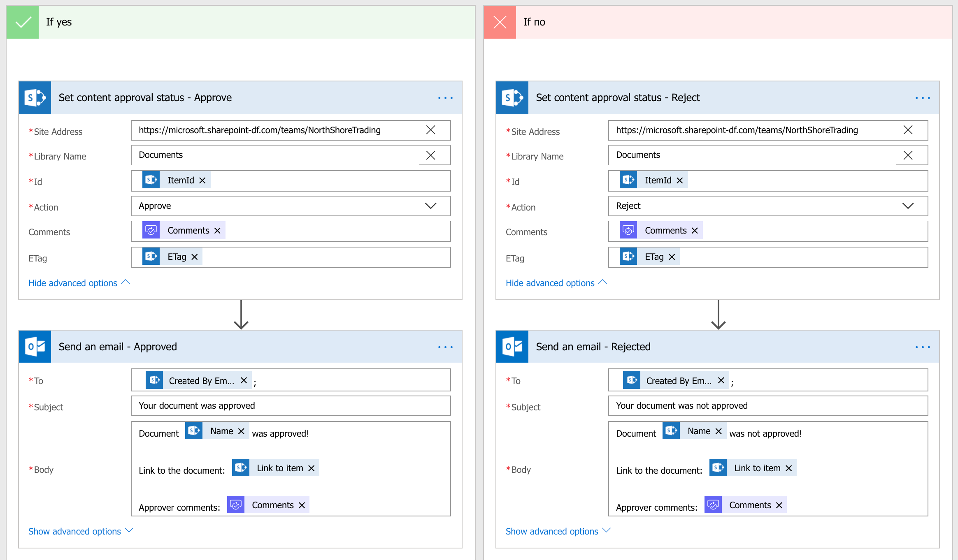Click the Outlook icon in Send email Rejected
The image size is (958, 560).
[513, 346]
